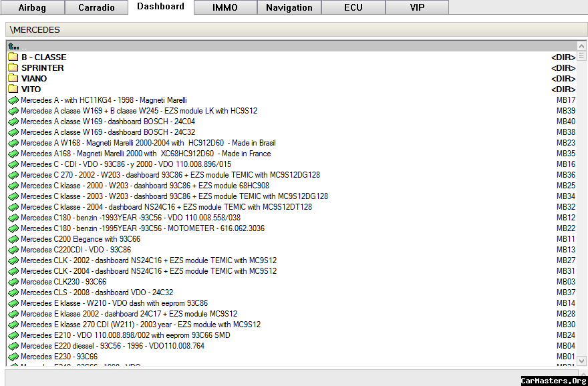Switch to the Carradio tab
588x386 pixels.
96,7
